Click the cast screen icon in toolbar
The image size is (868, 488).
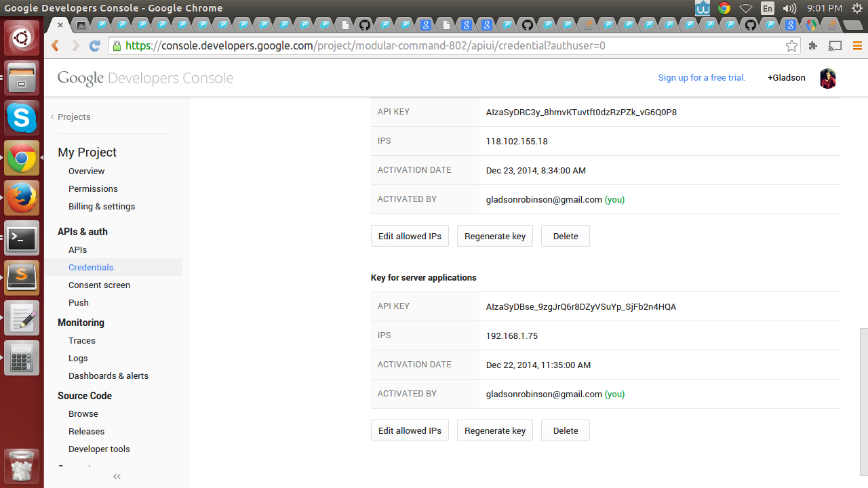click(x=835, y=46)
